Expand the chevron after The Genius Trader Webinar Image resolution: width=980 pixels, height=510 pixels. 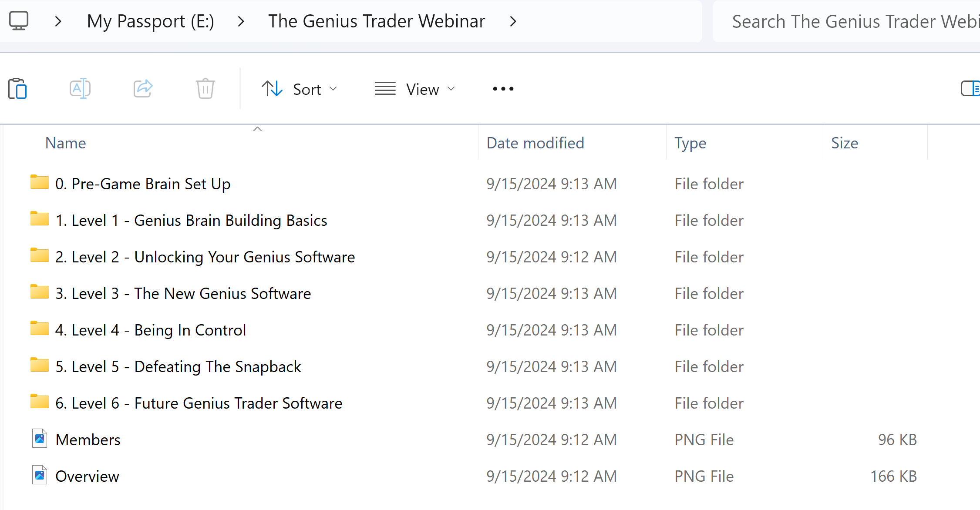[x=513, y=21]
